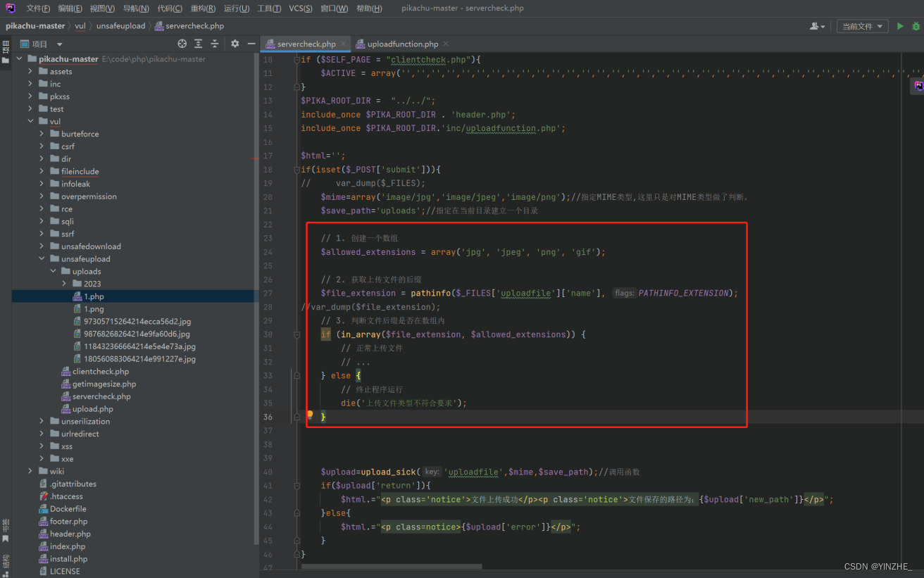Image resolution: width=924 pixels, height=578 pixels.
Task: Expand the pkxss folder
Action: (30, 96)
